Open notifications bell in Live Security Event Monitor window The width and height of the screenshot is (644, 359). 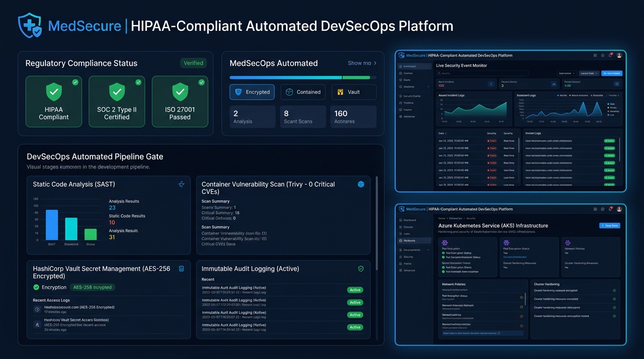tap(610, 55)
